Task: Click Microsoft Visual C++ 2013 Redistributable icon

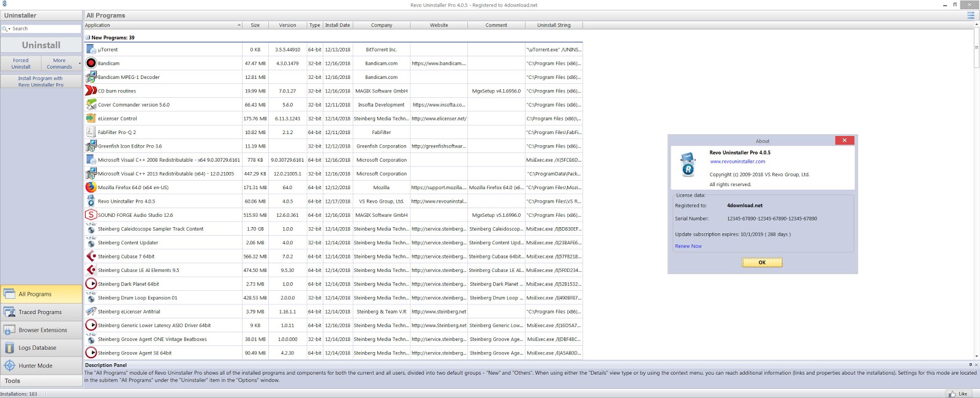Action: point(91,173)
